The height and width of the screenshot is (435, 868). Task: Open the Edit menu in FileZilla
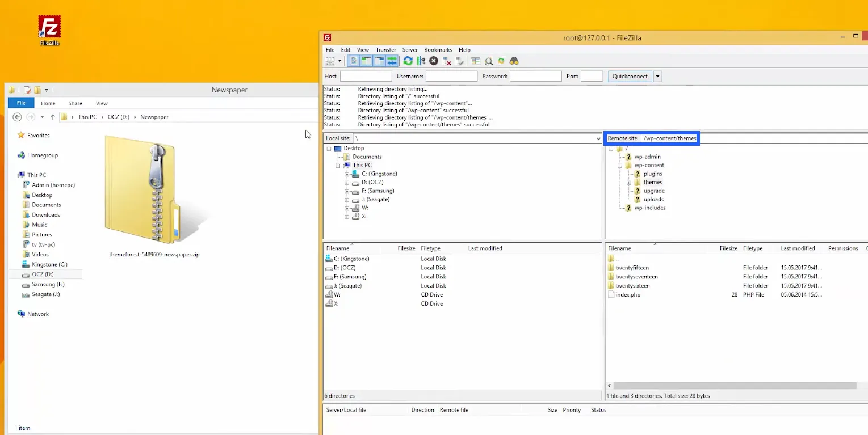point(346,50)
